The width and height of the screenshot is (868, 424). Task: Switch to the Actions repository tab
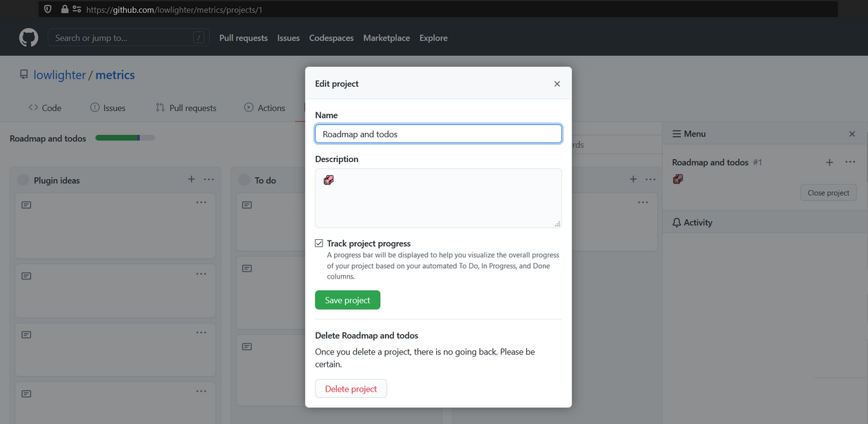coord(264,108)
